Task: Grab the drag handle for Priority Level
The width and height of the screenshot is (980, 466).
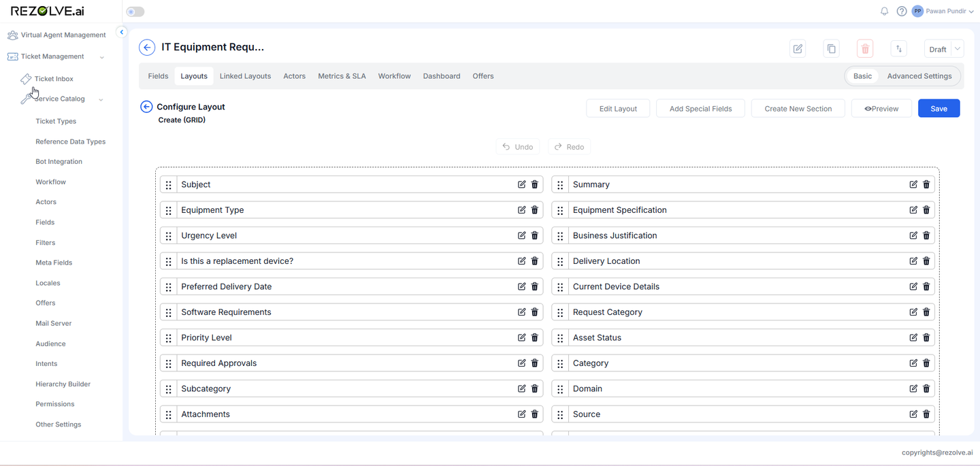Action: [x=169, y=338]
